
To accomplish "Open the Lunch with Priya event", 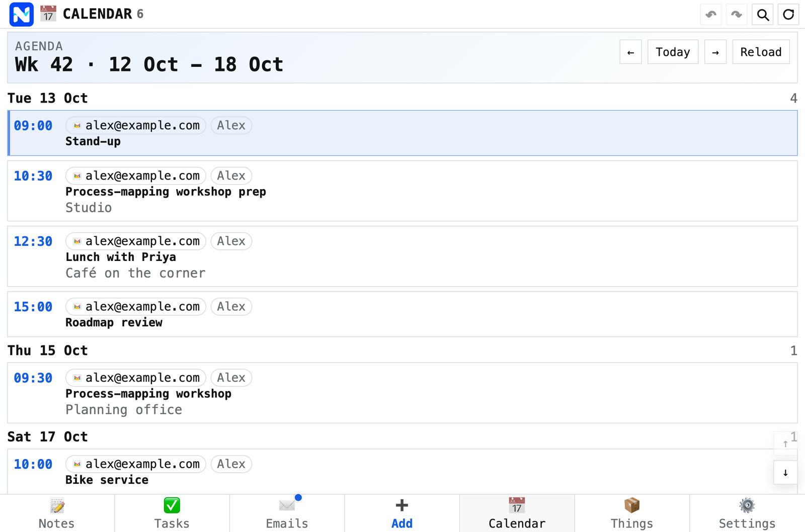I will point(403,256).
